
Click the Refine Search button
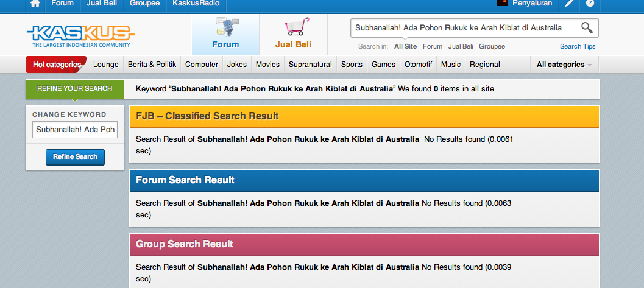[x=75, y=157]
